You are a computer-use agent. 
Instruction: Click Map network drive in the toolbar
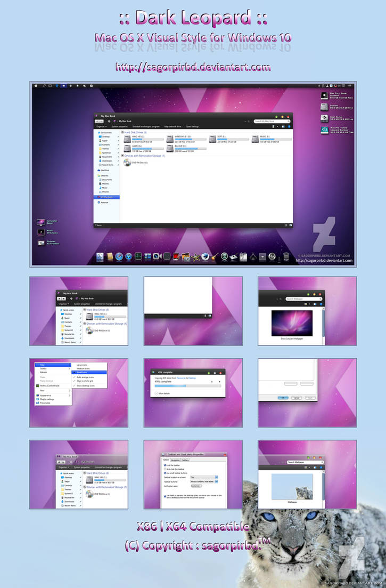[173, 126]
